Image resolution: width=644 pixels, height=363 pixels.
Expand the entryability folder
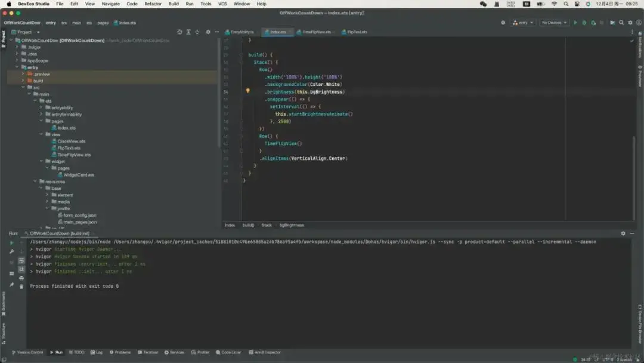[41, 107]
